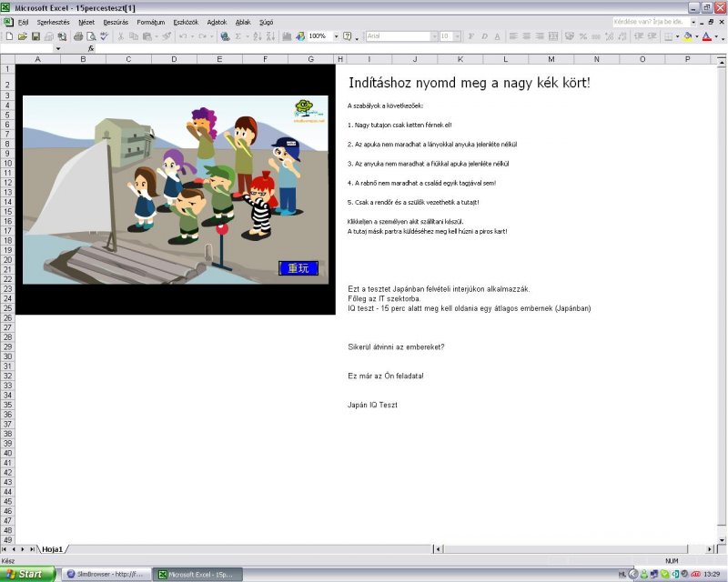728x582 pixels.
Task: Center text alignment in toolbar
Action: [x=527, y=36]
